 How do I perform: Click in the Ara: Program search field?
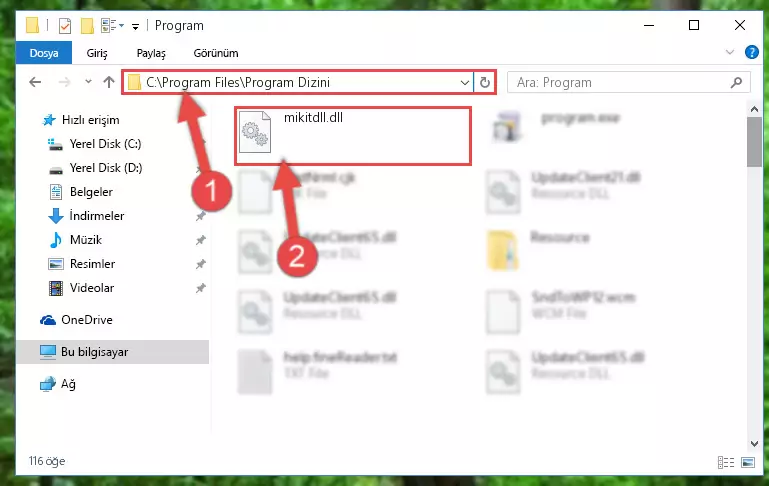point(618,82)
